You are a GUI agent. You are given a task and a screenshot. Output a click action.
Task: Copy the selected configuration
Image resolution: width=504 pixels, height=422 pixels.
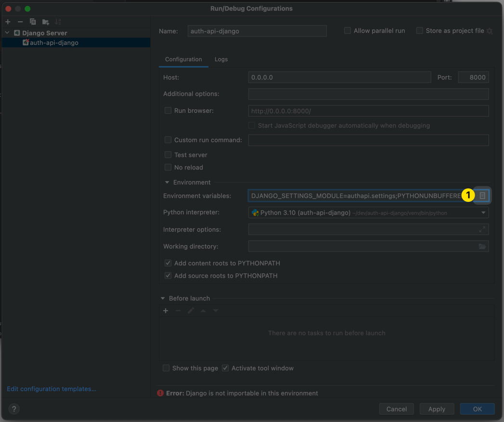coord(33,22)
